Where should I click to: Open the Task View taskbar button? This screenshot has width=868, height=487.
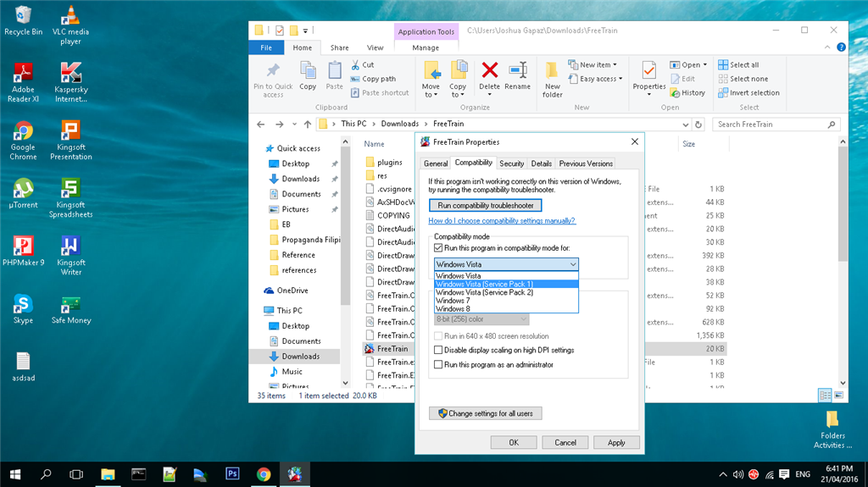point(76,474)
